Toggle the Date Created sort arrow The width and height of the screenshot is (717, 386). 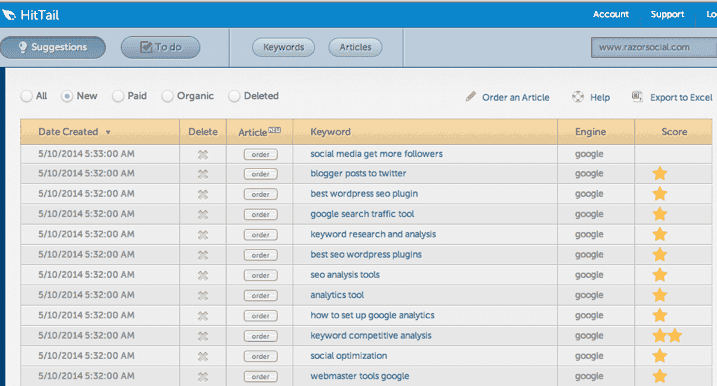click(x=108, y=132)
